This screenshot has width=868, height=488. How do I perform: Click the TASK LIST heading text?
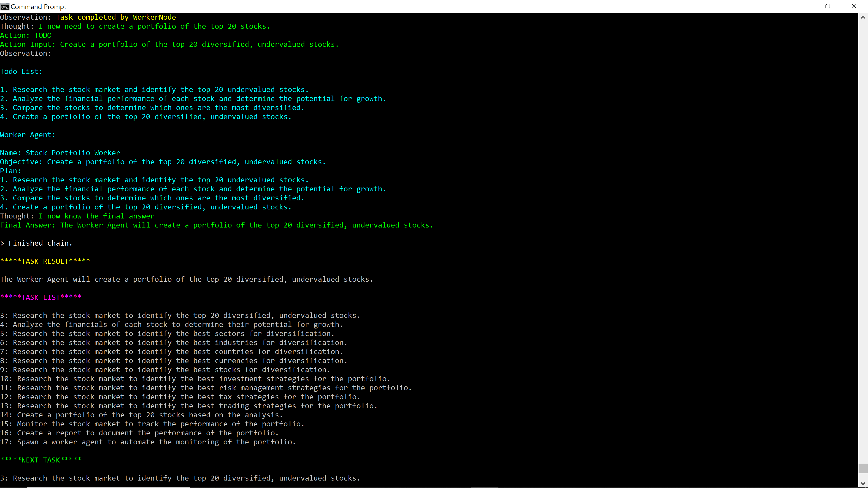(40, 297)
